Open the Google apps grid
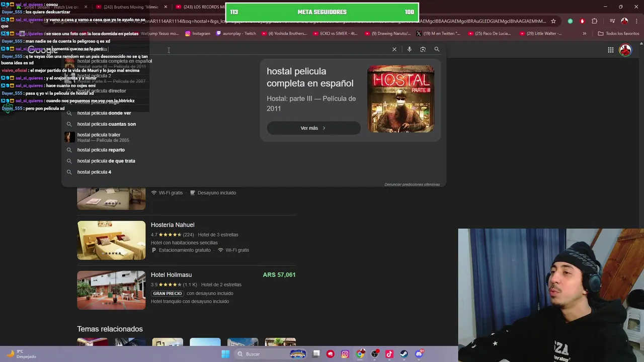Image resolution: width=644 pixels, height=362 pixels. click(610, 50)
